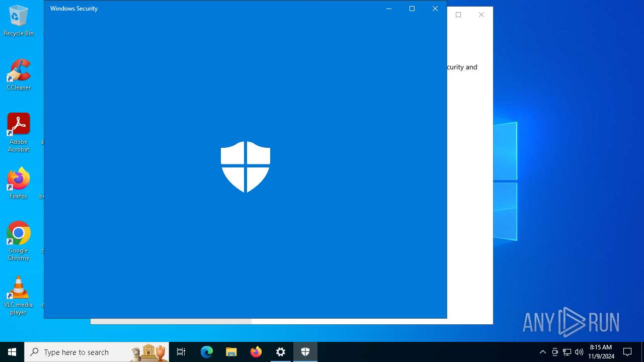Click the Meet Now tray icon

point(555,352)
